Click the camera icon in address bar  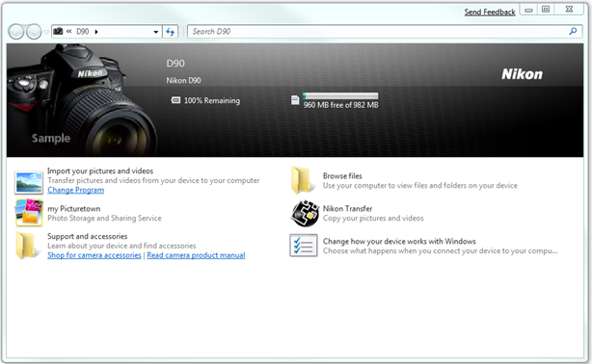(x=58, y=32)
